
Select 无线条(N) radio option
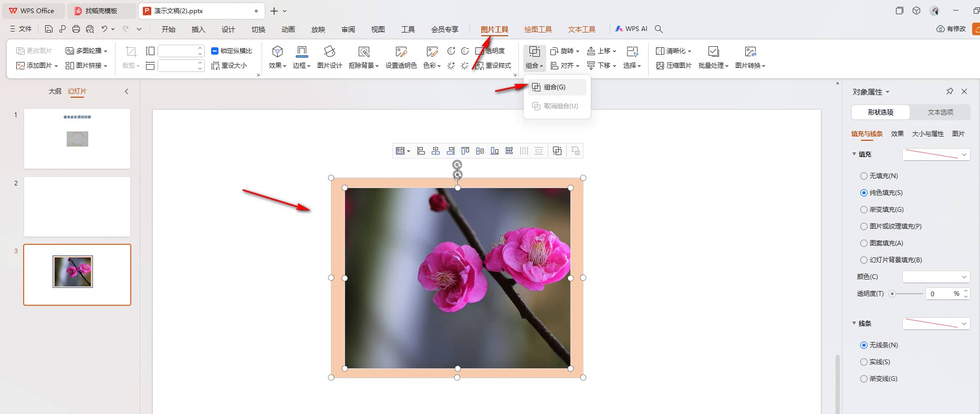click(863, 345)
